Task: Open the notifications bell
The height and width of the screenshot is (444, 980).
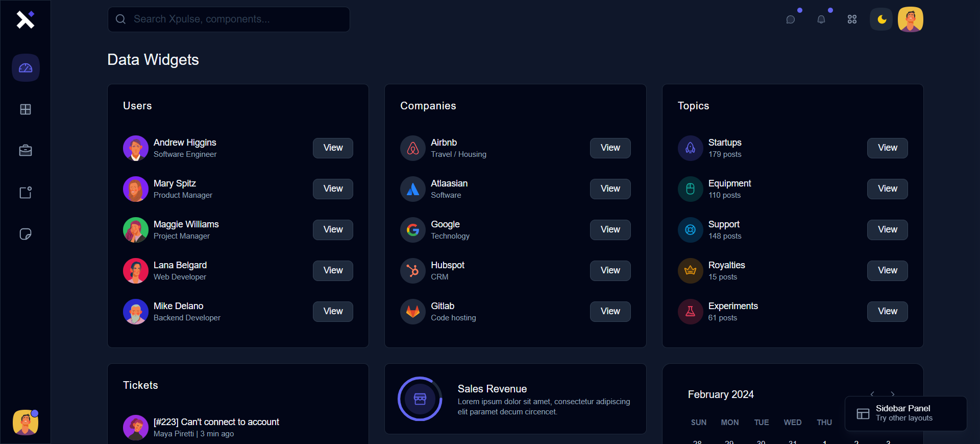Action: tap(821, 19)
